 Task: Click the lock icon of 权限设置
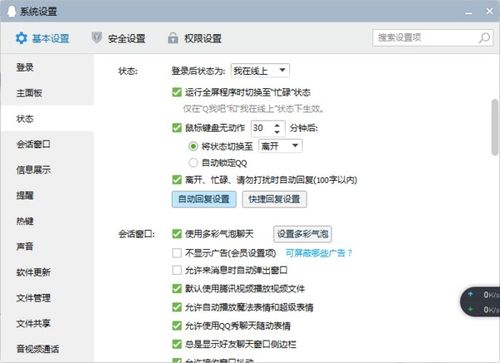(x=173, y=38)
